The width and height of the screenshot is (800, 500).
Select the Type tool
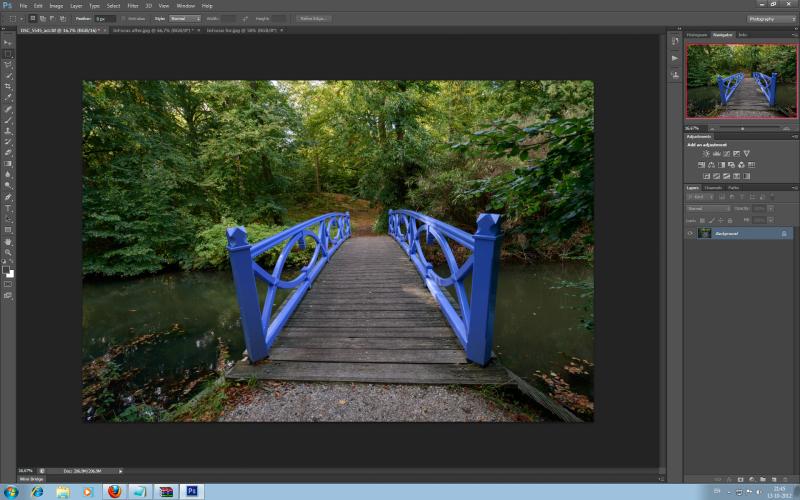(8, 208)
